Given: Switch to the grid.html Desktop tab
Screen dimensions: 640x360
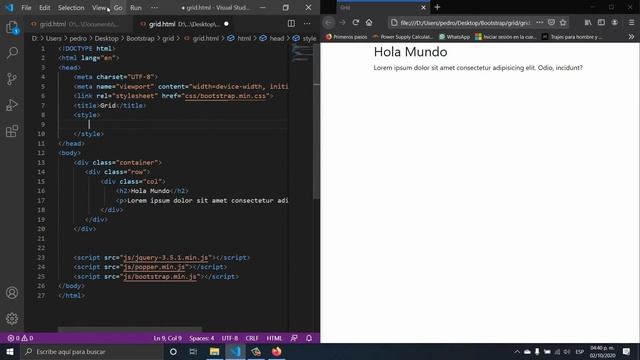Looking at the screenshot, I should point(183,24).
